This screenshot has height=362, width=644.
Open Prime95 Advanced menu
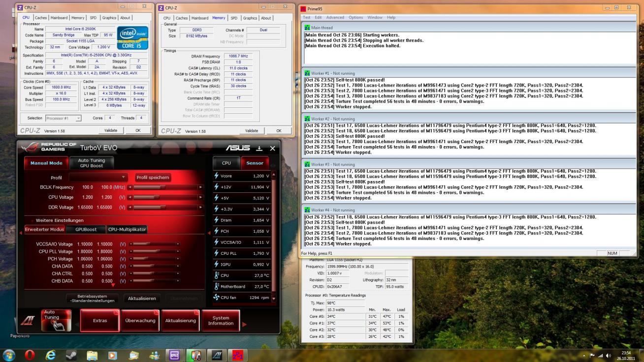coord(335,17)
